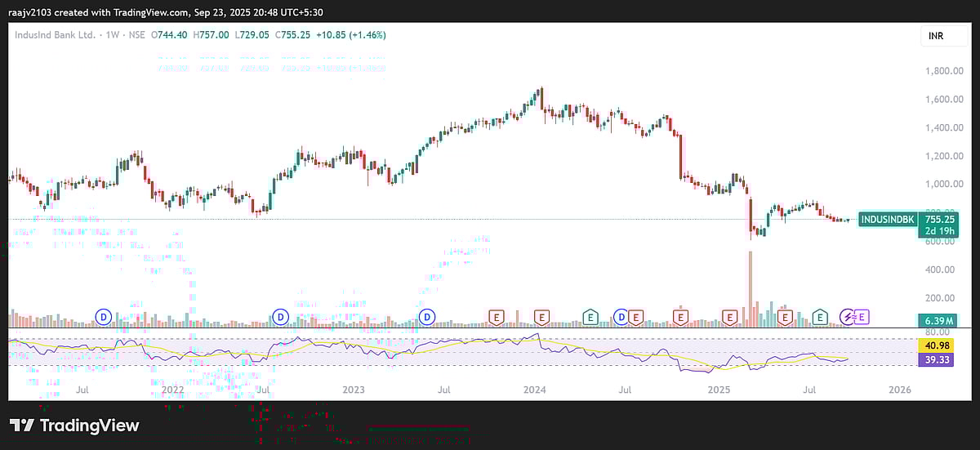Open the purple upcoming earnings E marker

862,316
